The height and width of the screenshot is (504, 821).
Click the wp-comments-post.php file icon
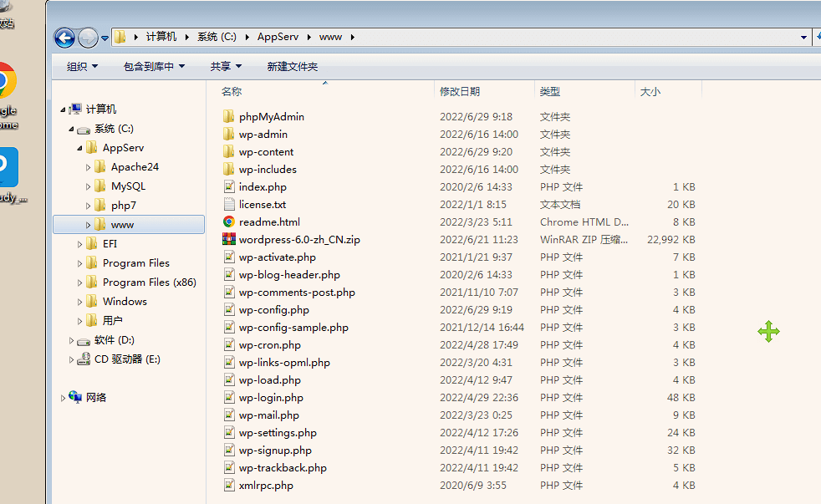pos(229,292)
